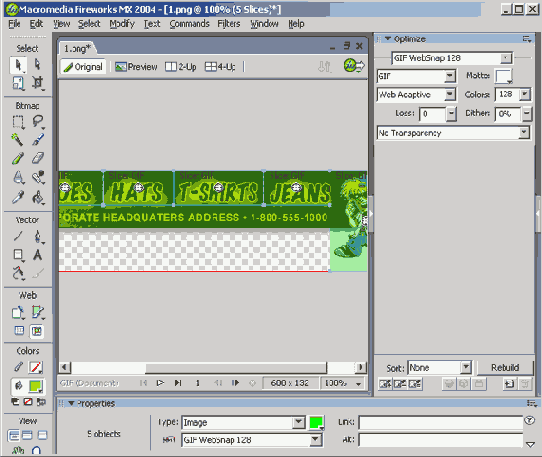Open the export file format GIF dropdown
This screenshot has height=457, width=542.
coord(417,76)
